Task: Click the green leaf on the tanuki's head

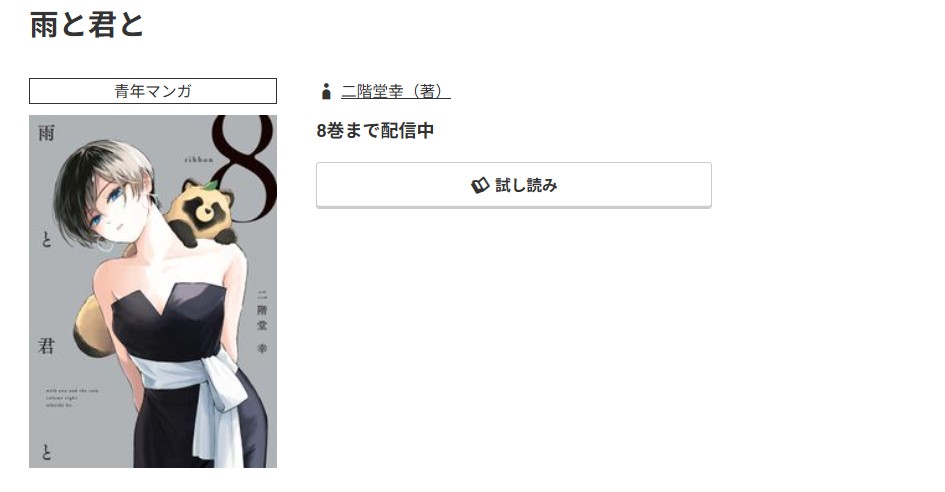Action: coord(209,184)
